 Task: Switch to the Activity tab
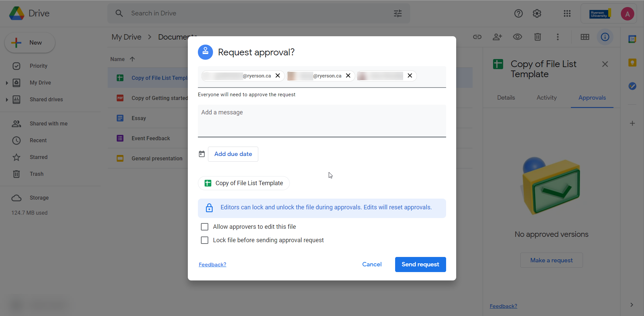pyautogui.click(x=546, y=98)
